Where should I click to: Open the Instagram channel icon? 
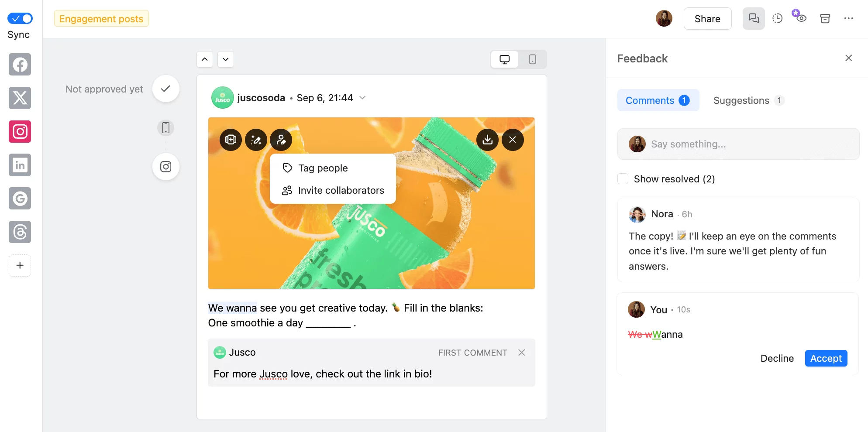[20, 131]
